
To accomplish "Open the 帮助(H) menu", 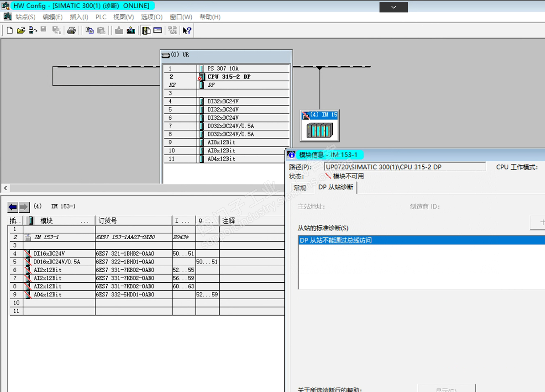I will coord(210,17).
